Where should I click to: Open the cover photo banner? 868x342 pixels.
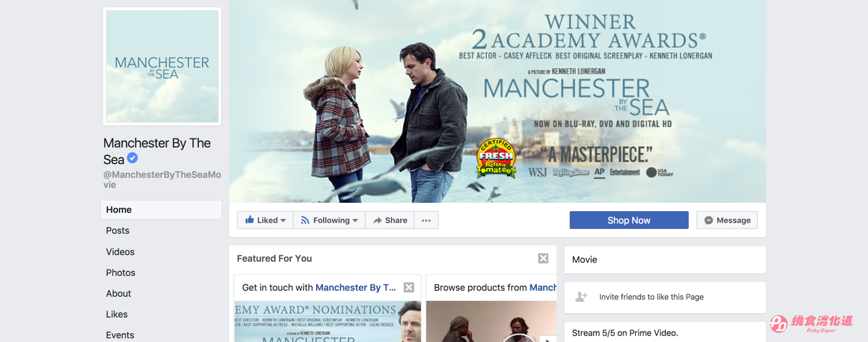[x=498, y=101]
